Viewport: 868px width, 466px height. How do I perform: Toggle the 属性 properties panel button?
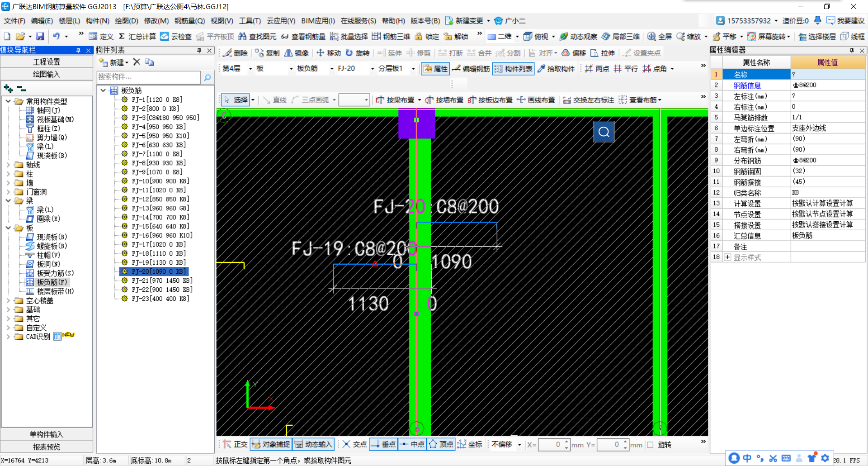point(435,68)
